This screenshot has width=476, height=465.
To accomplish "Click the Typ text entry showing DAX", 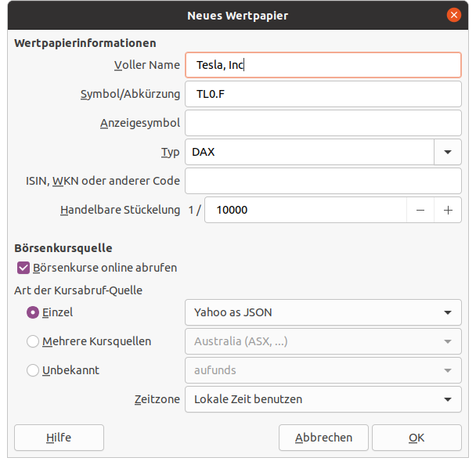I will (x=309, y=152).
